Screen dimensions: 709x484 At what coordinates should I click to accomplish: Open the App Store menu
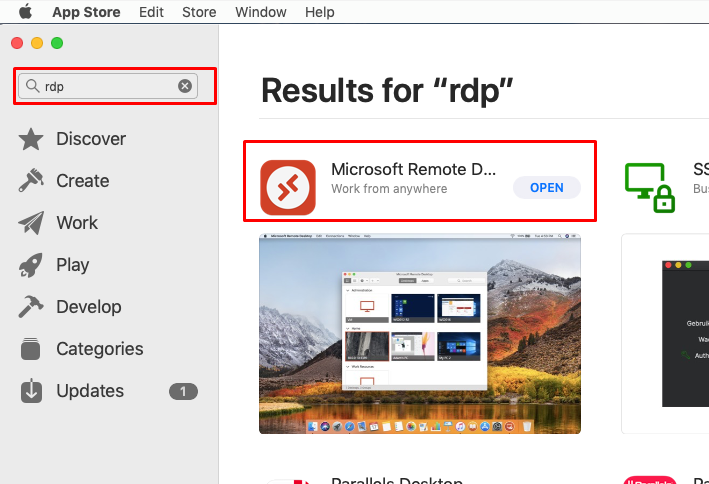[86, 12]
